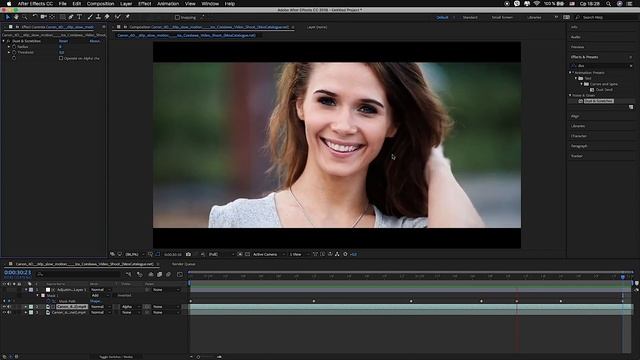Tick the Inverted checkbox for Mask 1
Image resolution: width=640 pixels, height=360 pixels.
(115, 295)
